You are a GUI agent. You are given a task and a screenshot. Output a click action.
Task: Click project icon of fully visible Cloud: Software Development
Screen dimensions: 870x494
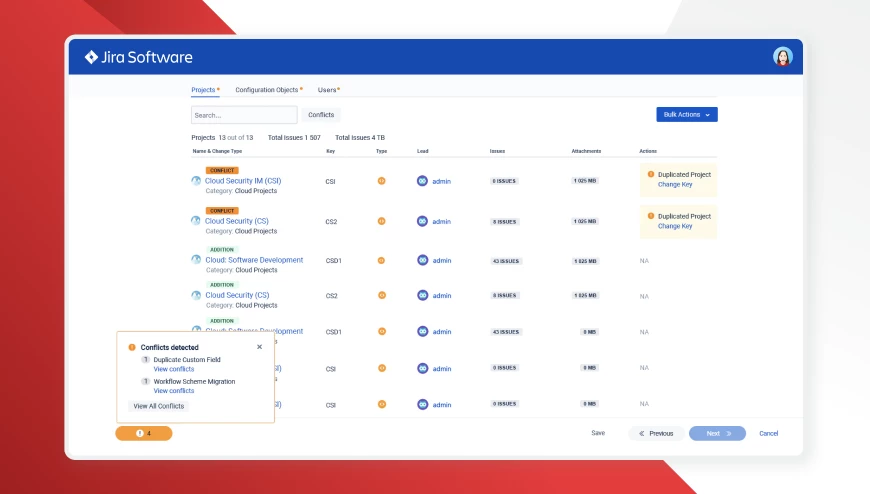click(196, 260)
